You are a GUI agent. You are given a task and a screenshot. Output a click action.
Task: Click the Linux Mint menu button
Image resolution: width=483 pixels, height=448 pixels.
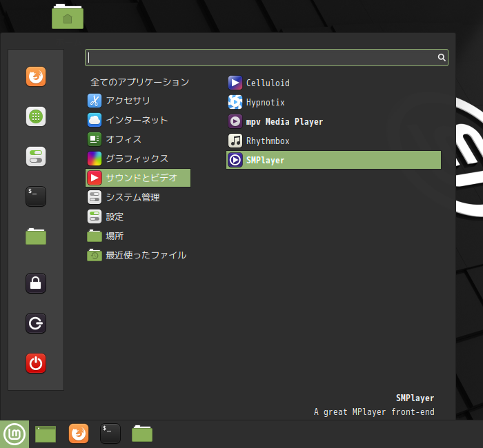pyautogui.click(x=14, y=434)
